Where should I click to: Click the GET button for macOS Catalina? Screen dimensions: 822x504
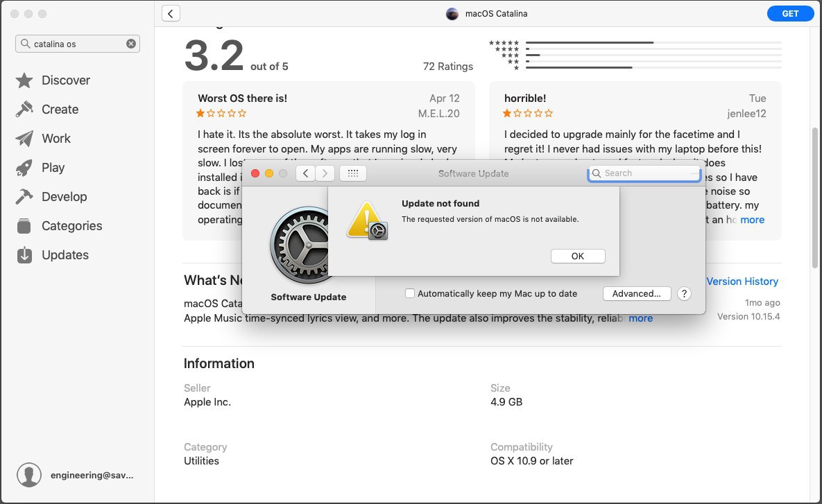tap(790, 14)
